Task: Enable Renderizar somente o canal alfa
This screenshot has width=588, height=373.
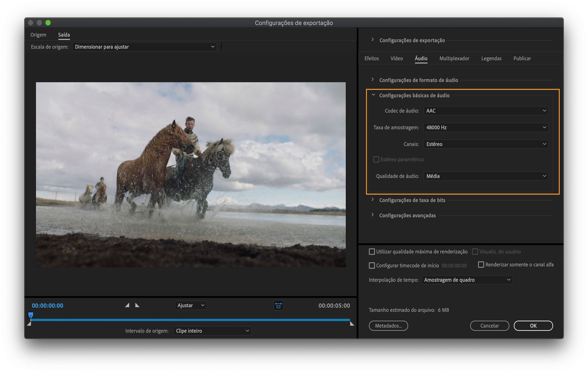Action: pyautogui.click(x=481, y=264)
